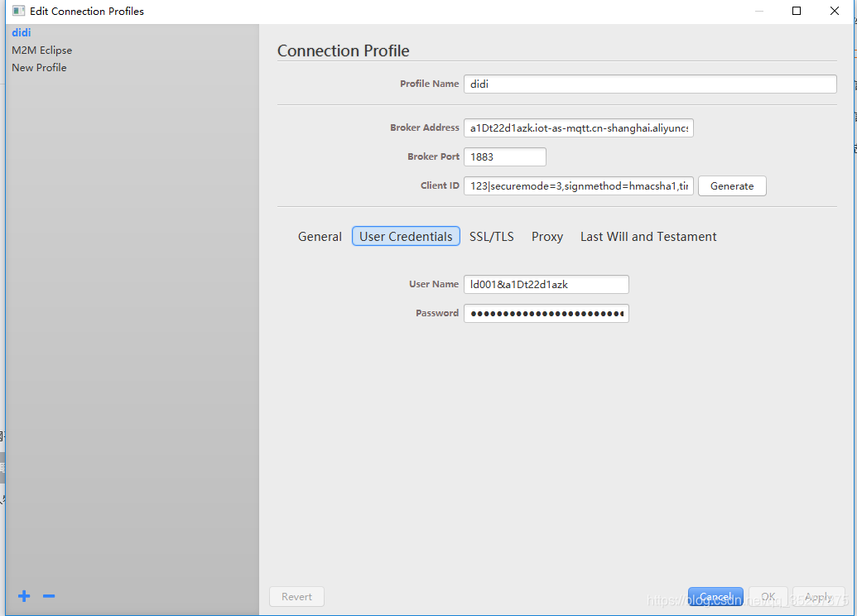
Task: Click the Password label
Action: click(x=436, y=313)
